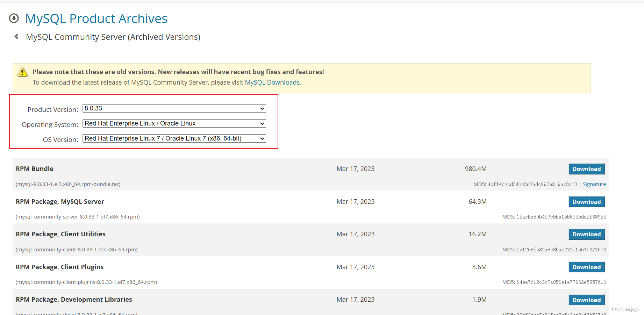Select 8.0.33 in the Product Version selector

174,108
